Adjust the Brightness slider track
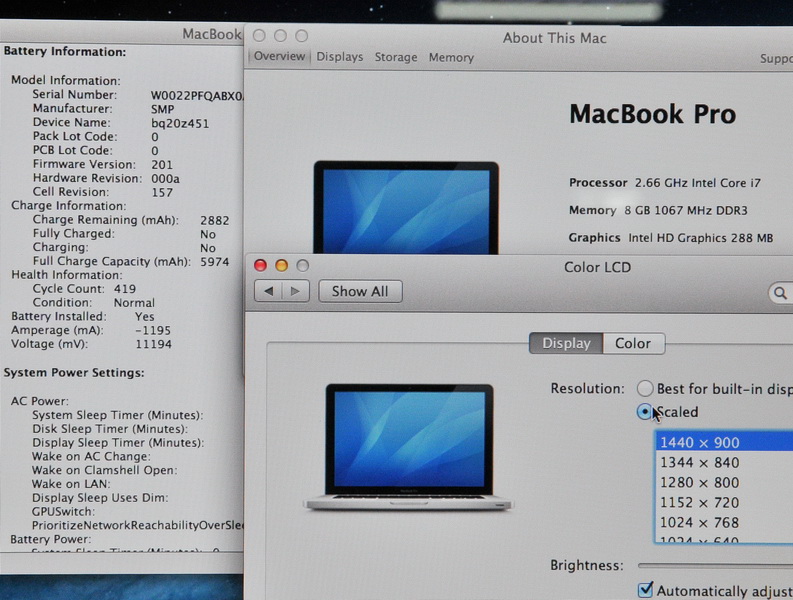Viewport: 793px width, 600px height. (x=716, y=565)
